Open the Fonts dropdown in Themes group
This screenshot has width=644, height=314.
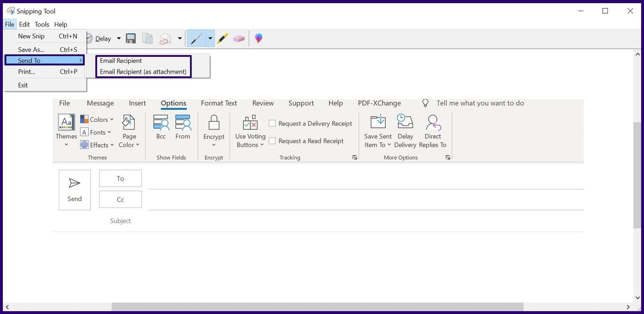click(x=96, y=132)
